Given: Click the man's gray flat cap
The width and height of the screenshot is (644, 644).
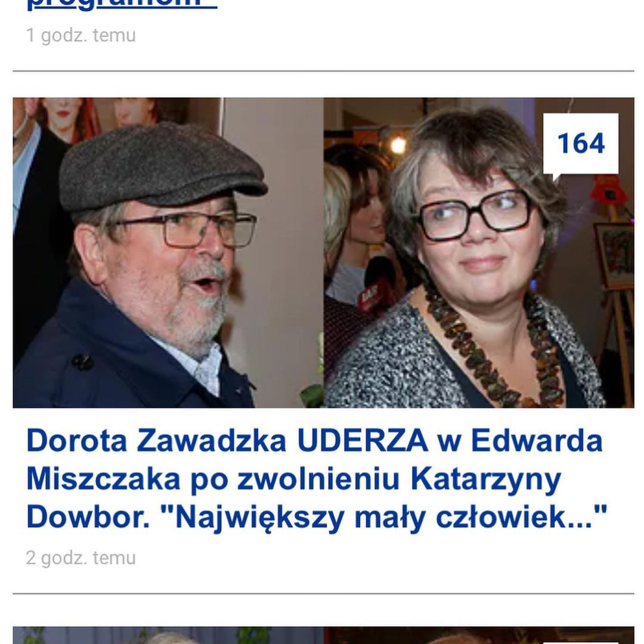Looking at the screenshot, I should (162, 167).
